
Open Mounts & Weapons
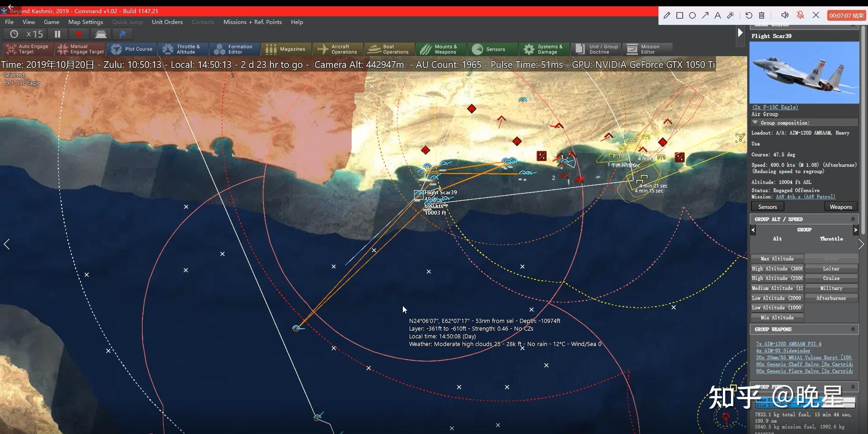[x=441, y=49]
